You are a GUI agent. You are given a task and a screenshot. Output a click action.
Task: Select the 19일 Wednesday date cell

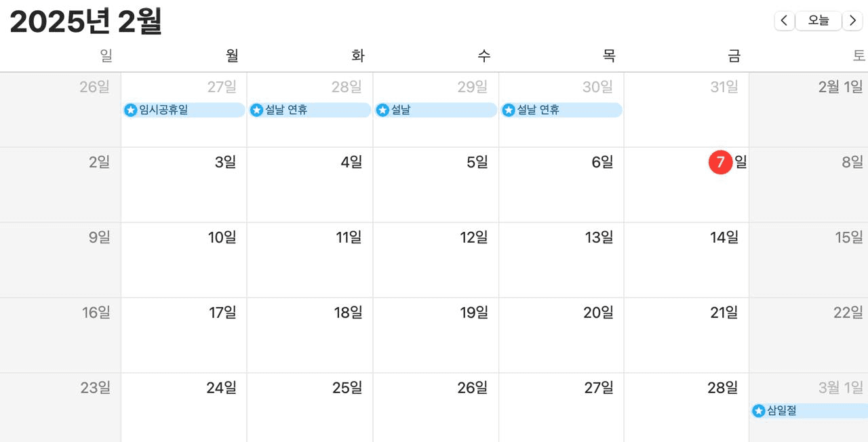click(435, 335)
